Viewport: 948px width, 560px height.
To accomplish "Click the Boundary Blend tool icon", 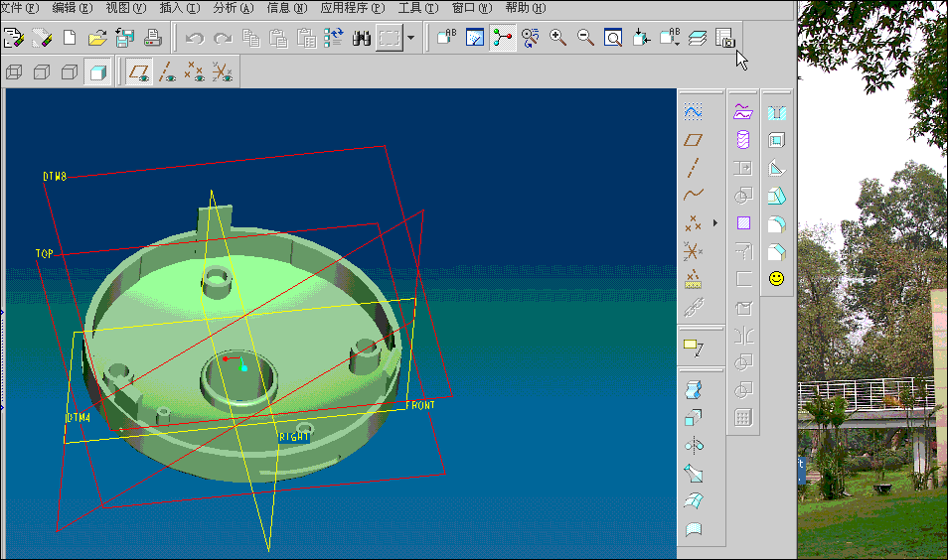I will (694, 500).
